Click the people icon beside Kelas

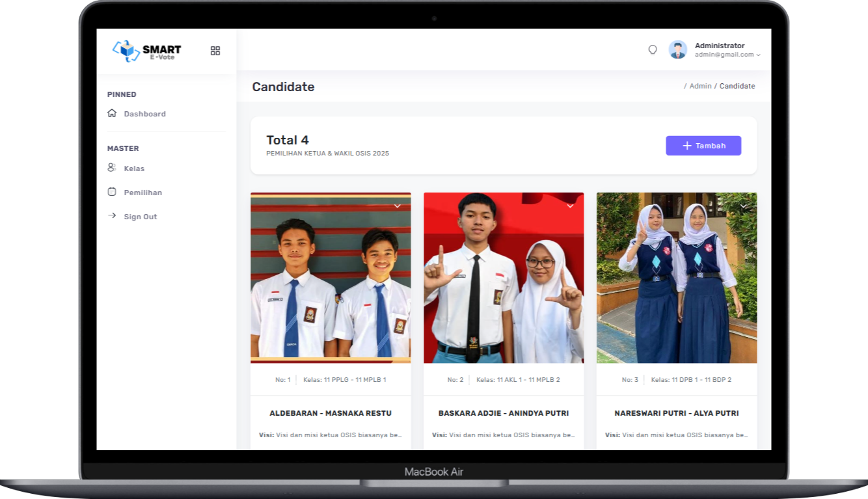pos(111,168)
